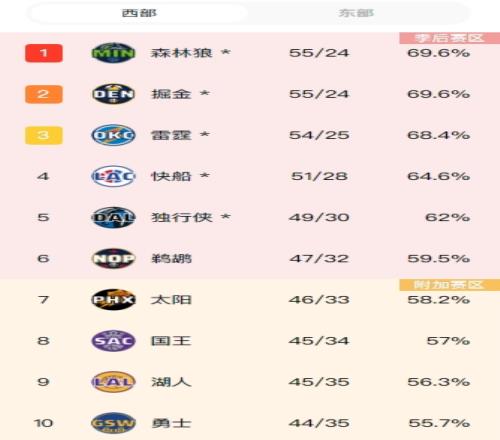Click the LAC Clippers team logo
500x440 pixels.
point(113,176)
